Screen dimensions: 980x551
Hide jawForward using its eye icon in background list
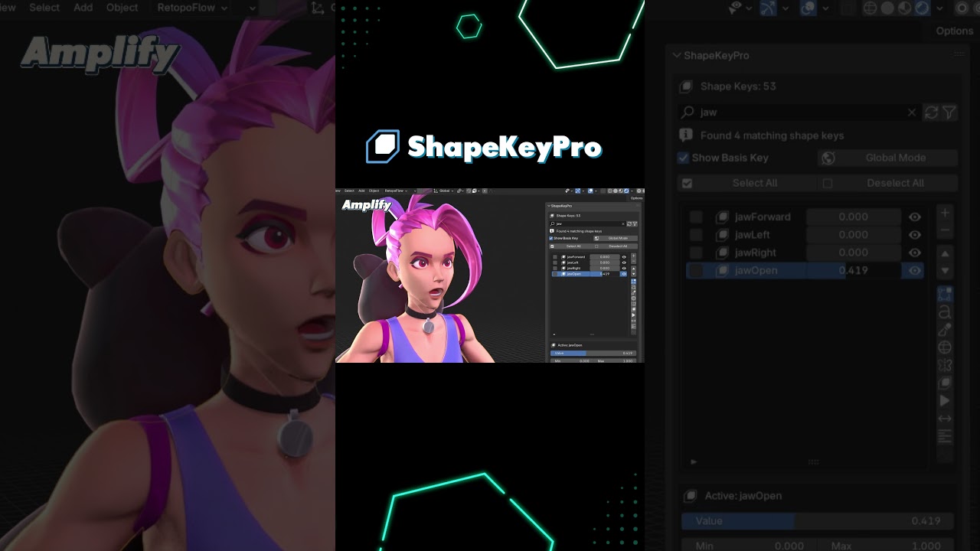(x=914, y=217)
